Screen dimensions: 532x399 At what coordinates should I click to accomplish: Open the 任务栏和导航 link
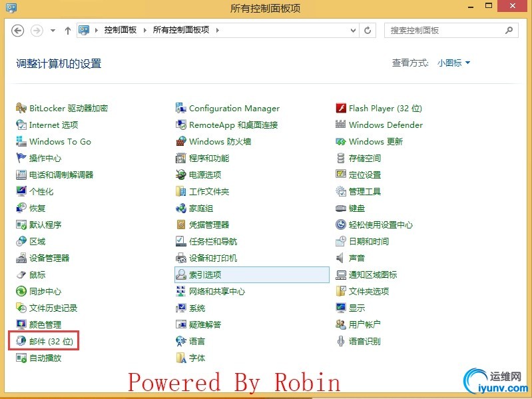click(213, 242)
